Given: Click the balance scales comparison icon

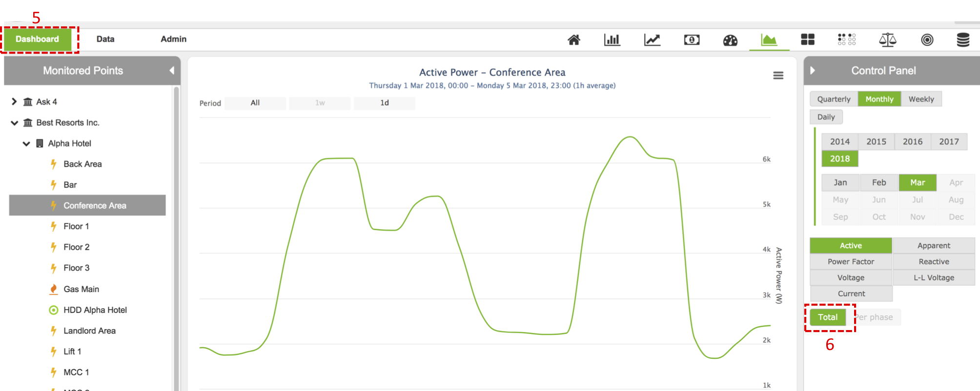Looking at the screenshot, I should (887, 40).
